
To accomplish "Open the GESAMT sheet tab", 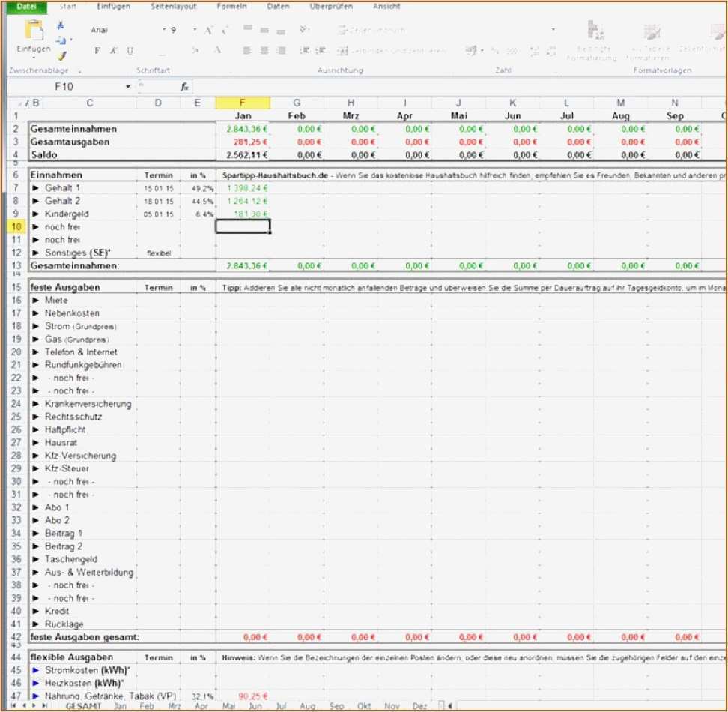I will tap(84, 706).
